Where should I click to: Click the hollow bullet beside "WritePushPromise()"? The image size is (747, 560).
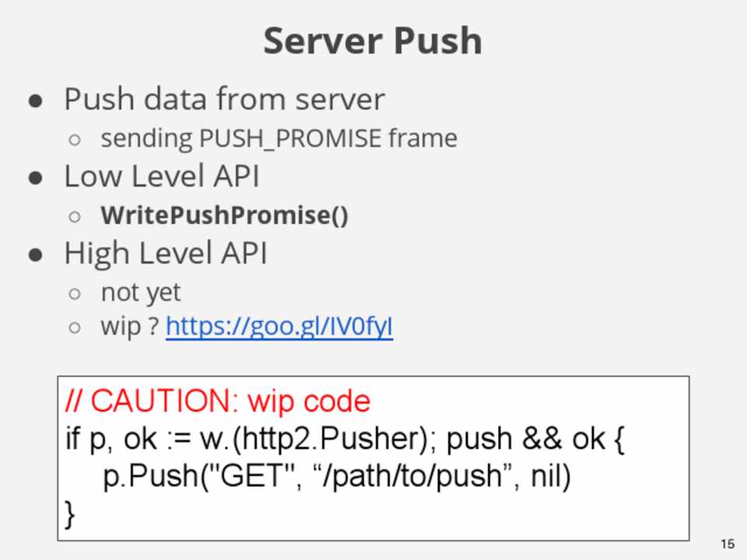[x=75, y=216]
